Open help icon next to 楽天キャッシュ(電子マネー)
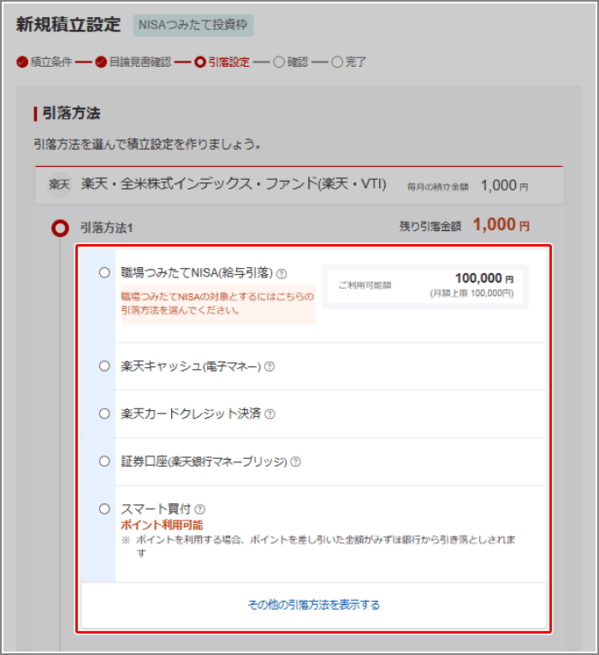This screenshot has height=655, width=599. (269, 366)
